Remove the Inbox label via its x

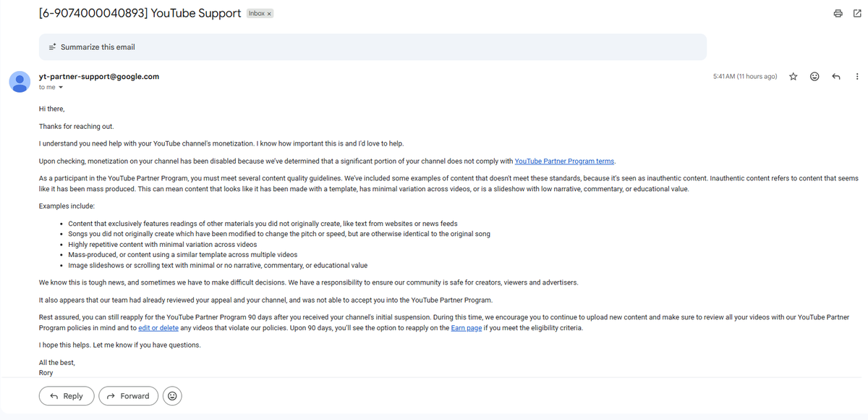tap(269, 14)
